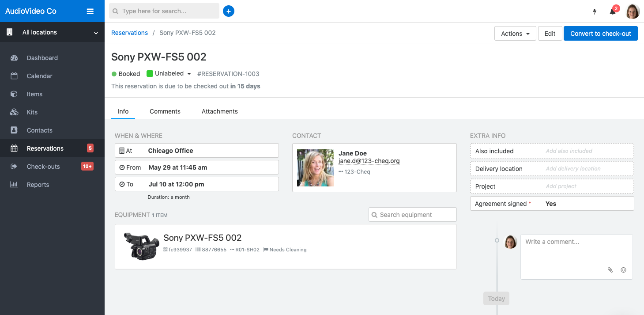Switch to the Attachments tab
Screen dimensions: 644x315
pyautogui.click(x=220, y=111)
